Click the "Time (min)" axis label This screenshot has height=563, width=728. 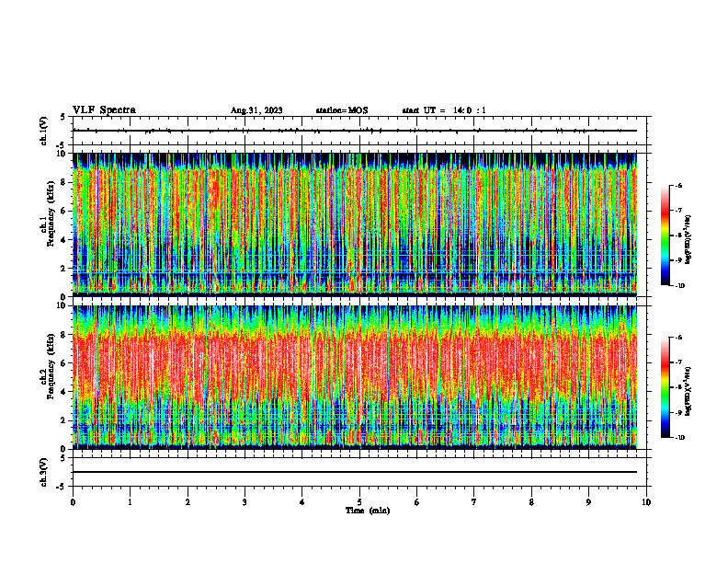tap(368, 511)
